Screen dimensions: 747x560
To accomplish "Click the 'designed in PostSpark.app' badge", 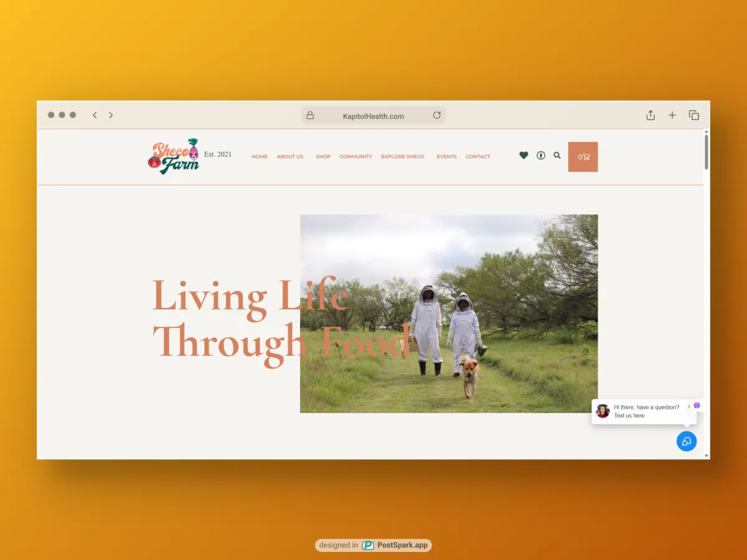I will pos(374,545).
